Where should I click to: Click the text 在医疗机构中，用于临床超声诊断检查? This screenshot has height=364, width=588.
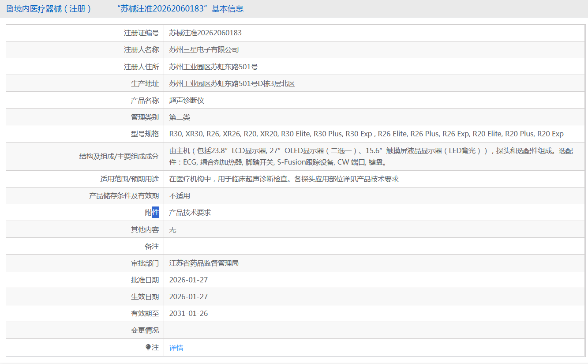coord(284,179)
